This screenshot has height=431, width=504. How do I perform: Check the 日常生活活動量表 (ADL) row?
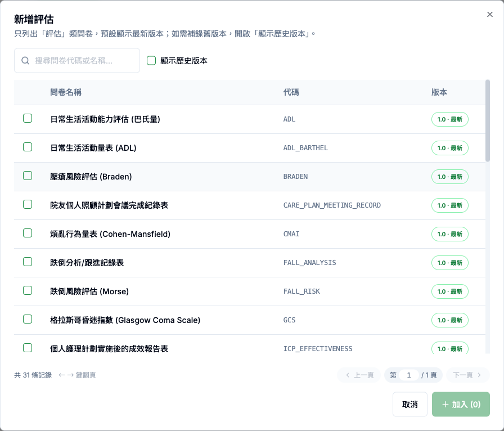click(x=28, y=147)
